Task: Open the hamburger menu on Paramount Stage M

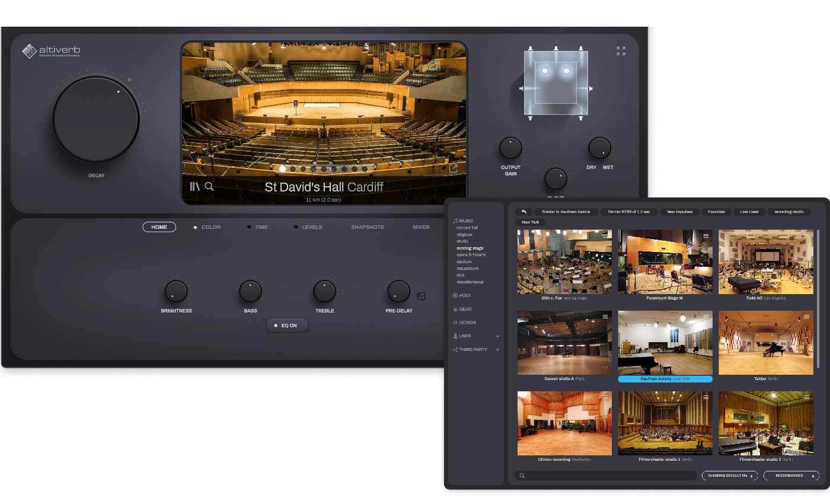Action: tap(706, 235)
